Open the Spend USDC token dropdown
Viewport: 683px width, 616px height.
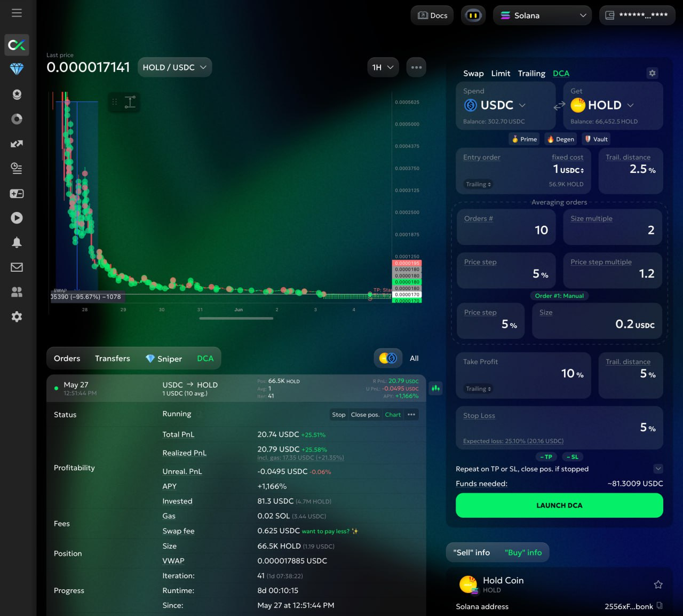pyautogui.click(x=495, y=106)
